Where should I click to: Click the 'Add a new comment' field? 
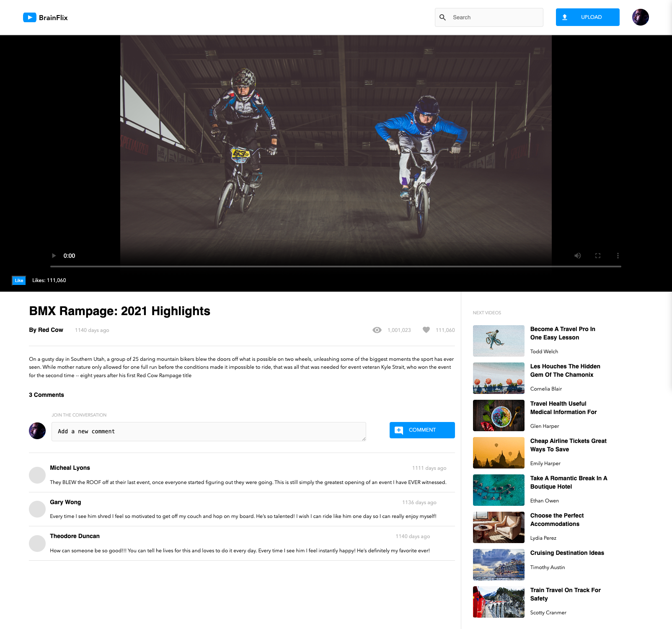(208, 431)
